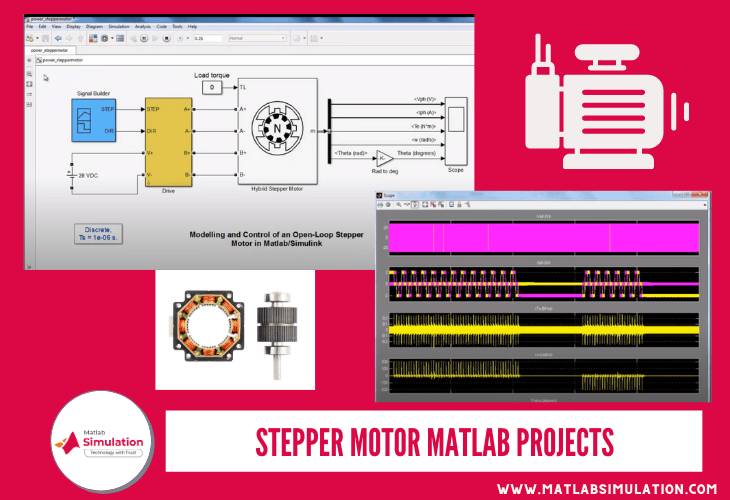Click the Scope Autoscale icon
This screenshot has height=500, width=730.
pos(425,205)
